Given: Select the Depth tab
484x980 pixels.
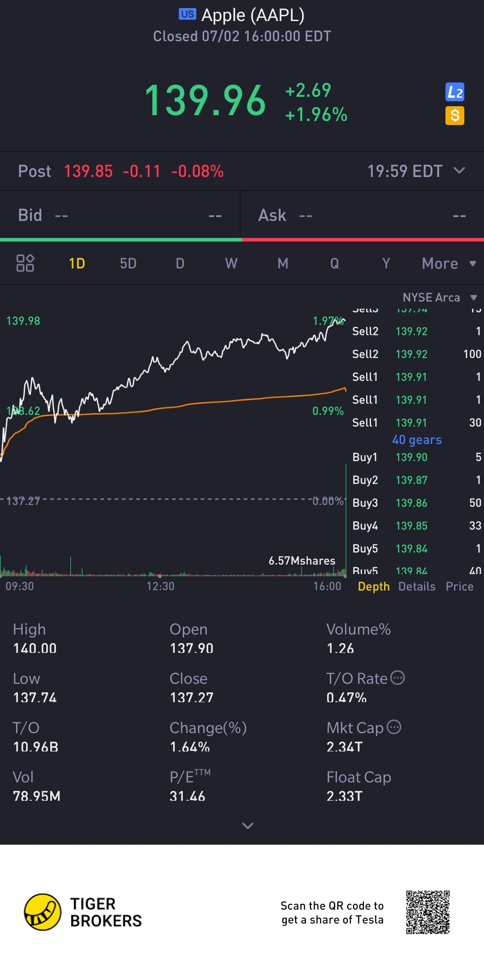Looking at the screenshot, I should 374,587.
